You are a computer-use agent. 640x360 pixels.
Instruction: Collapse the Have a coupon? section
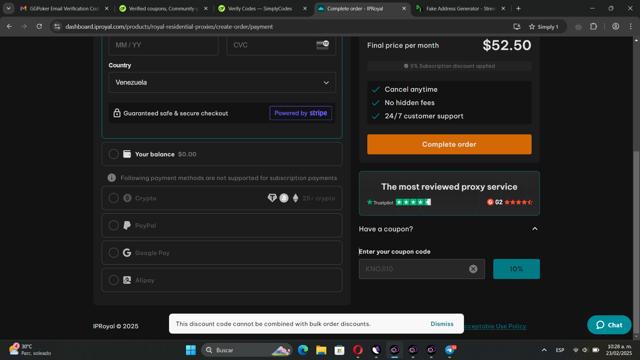click(535, 229)
